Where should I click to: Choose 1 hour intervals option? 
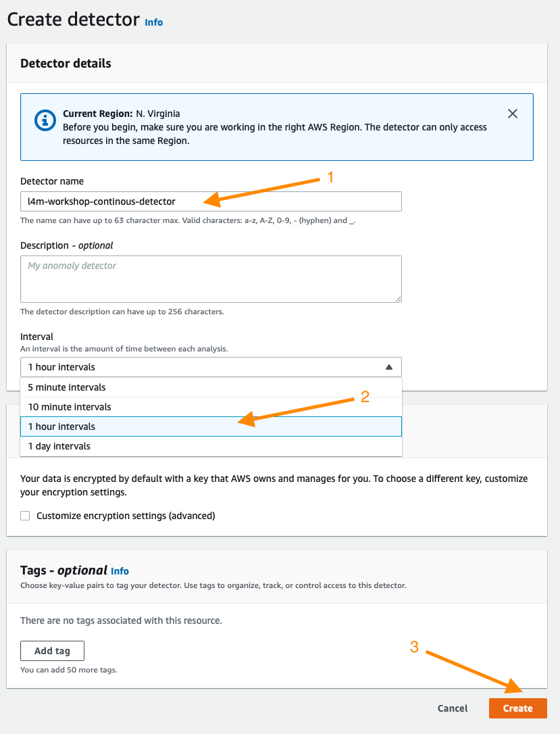pyautogui.click(x=211, y=426)
